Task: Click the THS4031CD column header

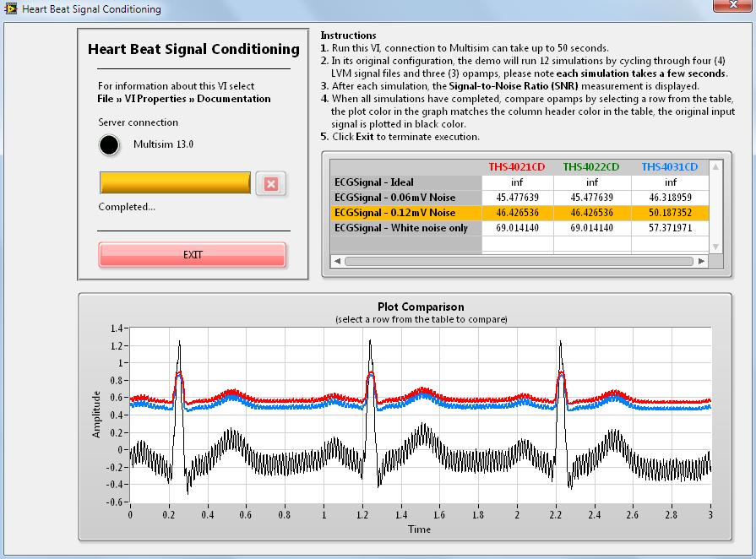Action: click(669, 167)
